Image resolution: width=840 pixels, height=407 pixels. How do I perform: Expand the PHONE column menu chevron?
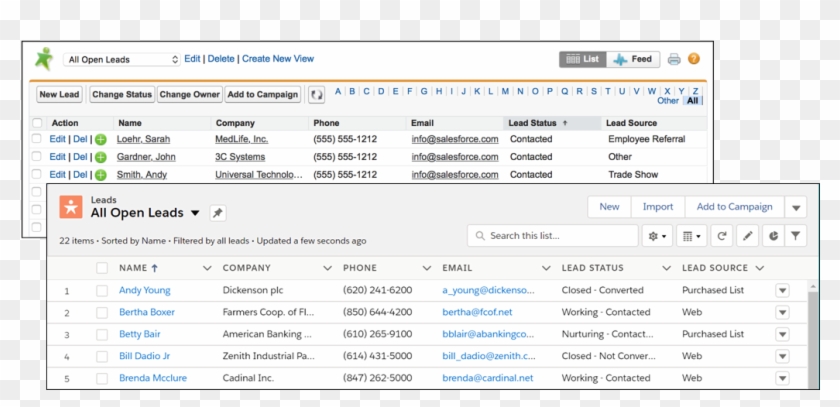coord(426,268)
